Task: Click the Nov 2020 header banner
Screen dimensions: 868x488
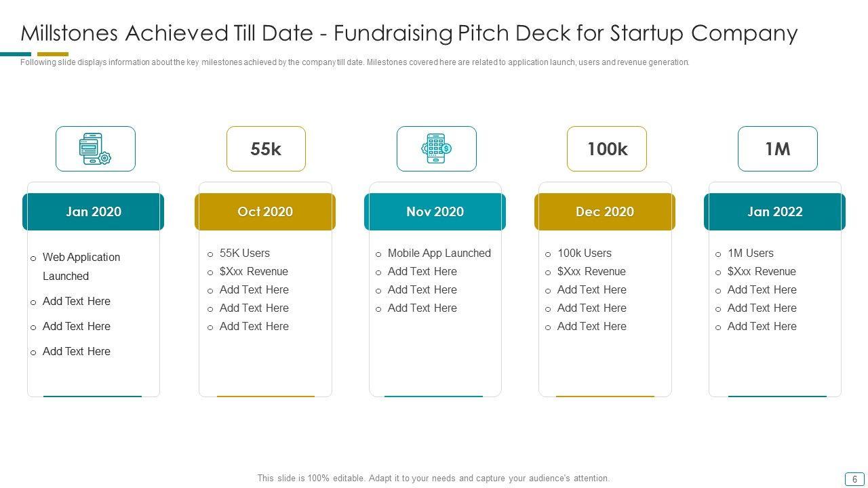Action: (x=435, y=211)
